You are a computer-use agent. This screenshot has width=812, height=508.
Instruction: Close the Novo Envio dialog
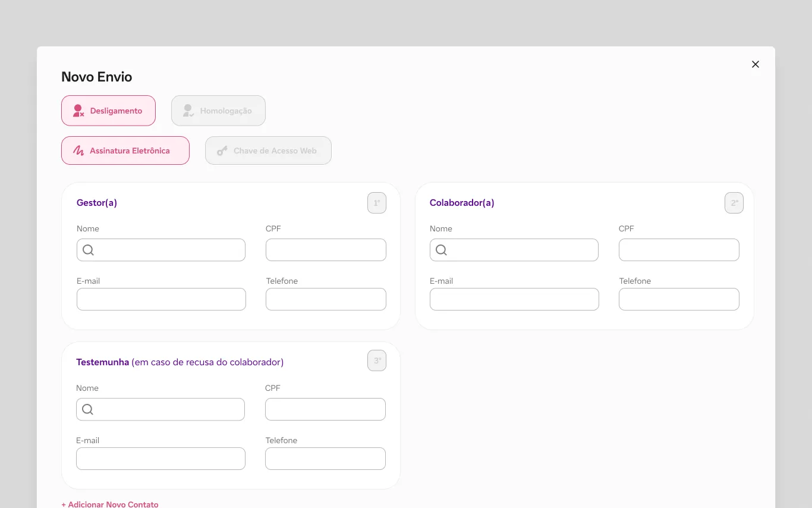coord(756,64)
